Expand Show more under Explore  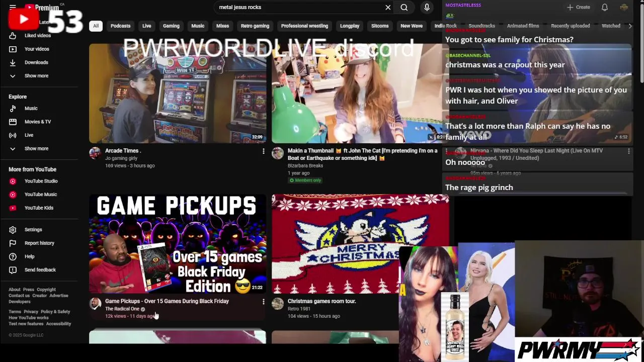(36, 149)
